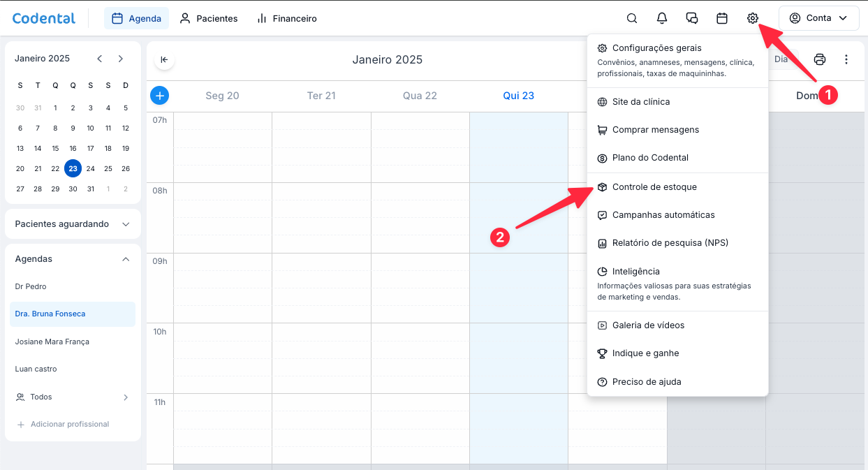Click the blue plus add appointment button
The width and height of the screenshot is (868, 470).
pos(160,96)
